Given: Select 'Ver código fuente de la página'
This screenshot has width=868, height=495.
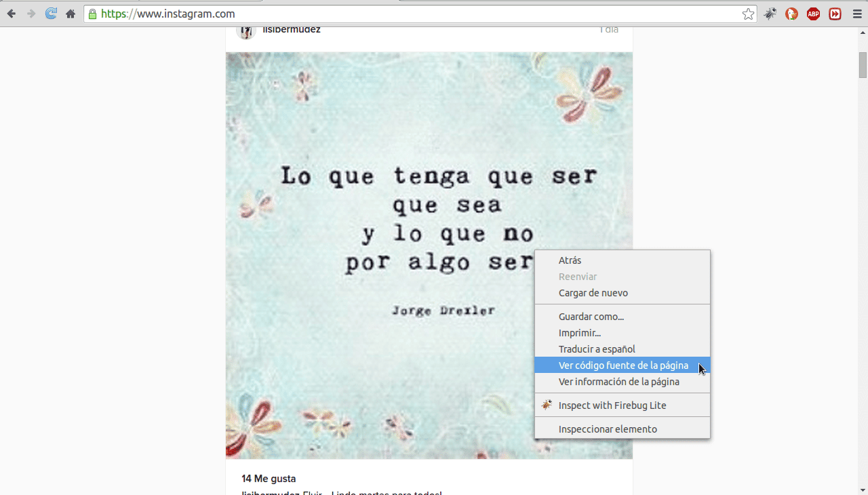Looking at the screenshot, I should (623, 365).
